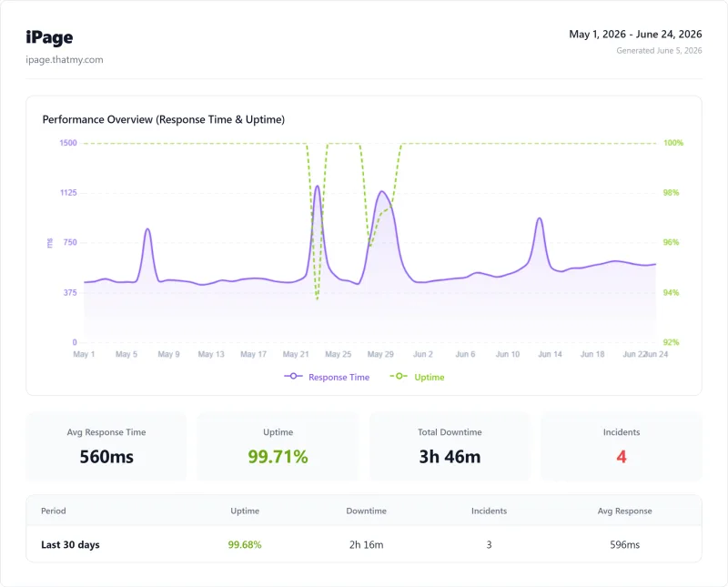This screenshot has height=587, width=728.
Task: Click the ms unit label on the left axis
Action: coord(50,242)
